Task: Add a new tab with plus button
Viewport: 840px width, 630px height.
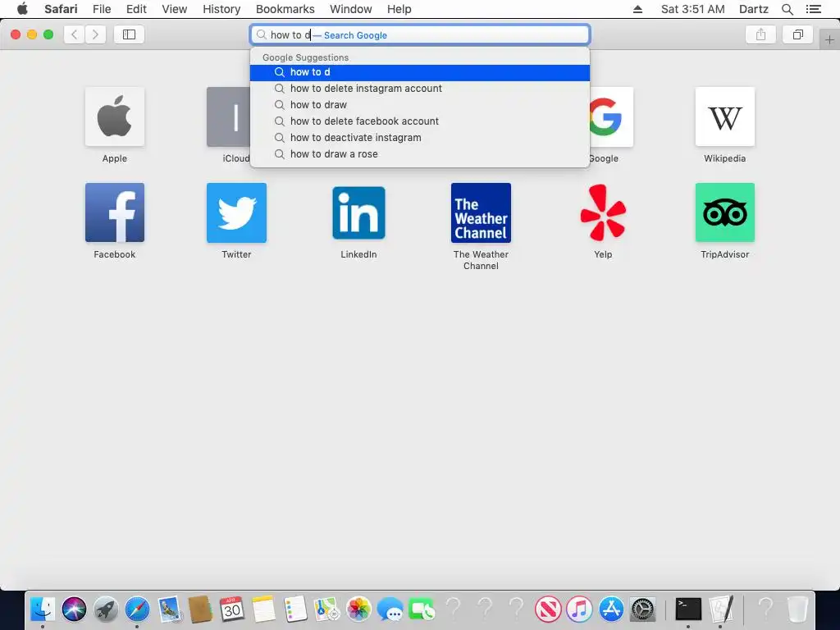Action: [x=829, y=40]
